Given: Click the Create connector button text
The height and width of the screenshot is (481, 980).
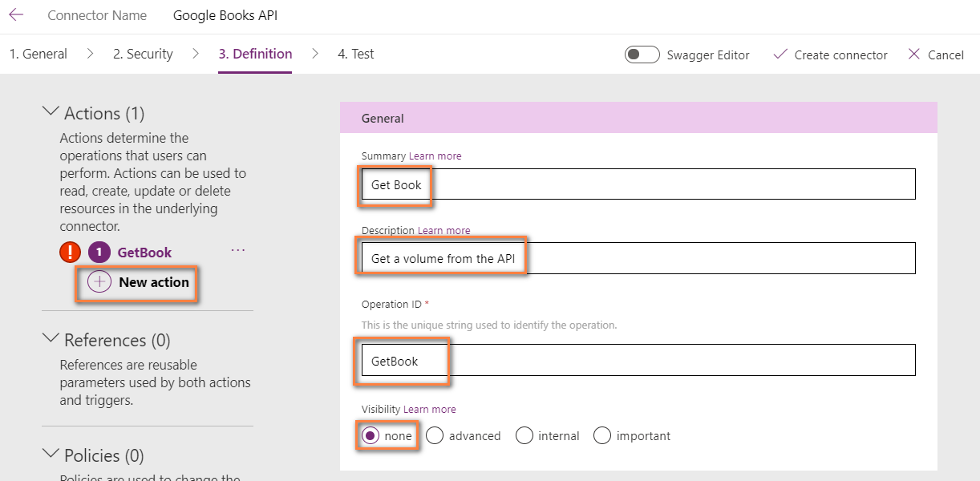Looking at the screenshot, I should pyautogui.click(x=841, y=55).
